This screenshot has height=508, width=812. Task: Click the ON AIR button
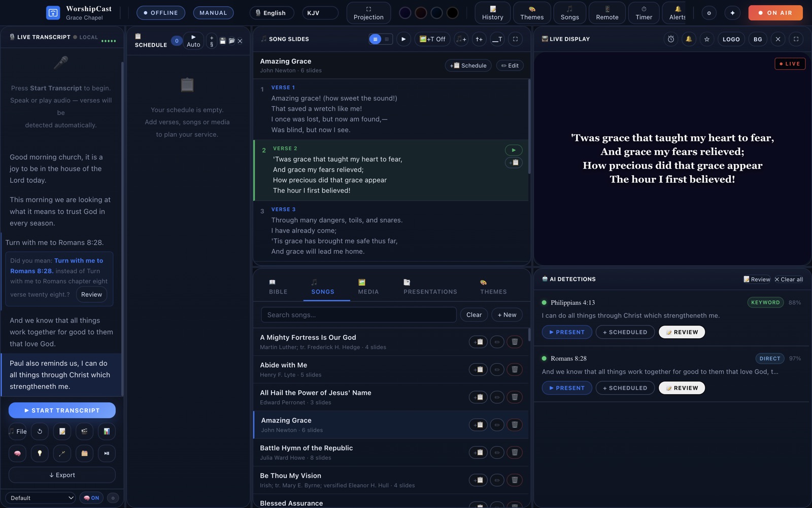click(x=775, y=13)
